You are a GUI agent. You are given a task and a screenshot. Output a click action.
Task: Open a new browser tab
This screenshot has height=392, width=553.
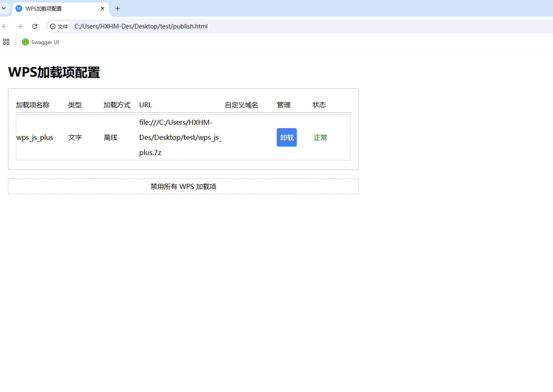tap(118, 8)
